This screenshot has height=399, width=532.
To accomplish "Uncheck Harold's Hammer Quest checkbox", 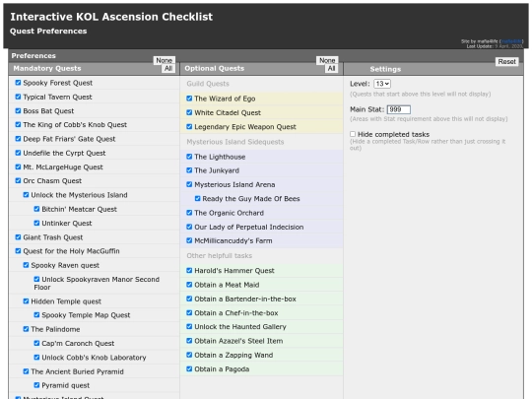I will (189, 270).
